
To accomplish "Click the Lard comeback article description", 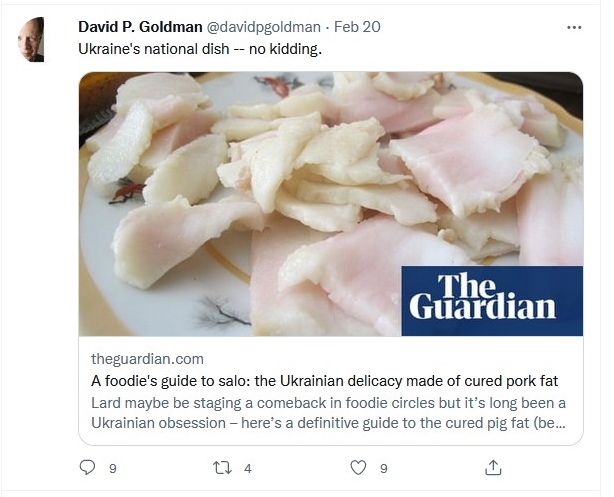I will pos(329,413).
